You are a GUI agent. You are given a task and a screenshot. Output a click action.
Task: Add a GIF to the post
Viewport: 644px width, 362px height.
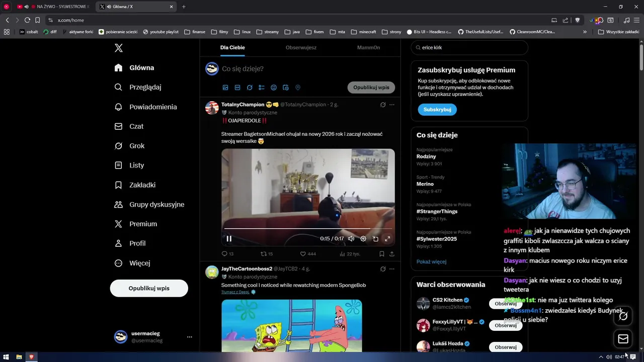(x=237, y=87)
